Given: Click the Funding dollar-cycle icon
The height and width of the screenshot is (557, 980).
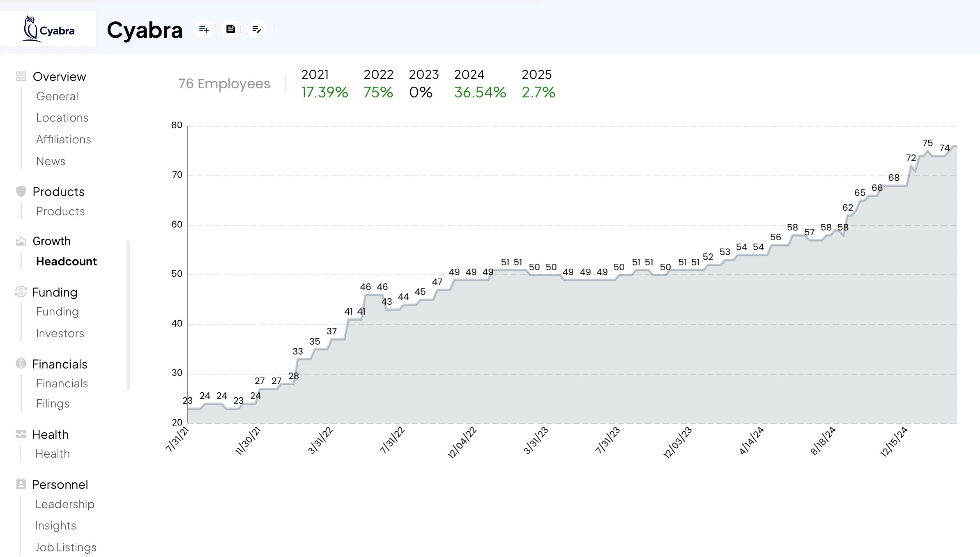Looking at the screenshot, I should tap(21, 292).
